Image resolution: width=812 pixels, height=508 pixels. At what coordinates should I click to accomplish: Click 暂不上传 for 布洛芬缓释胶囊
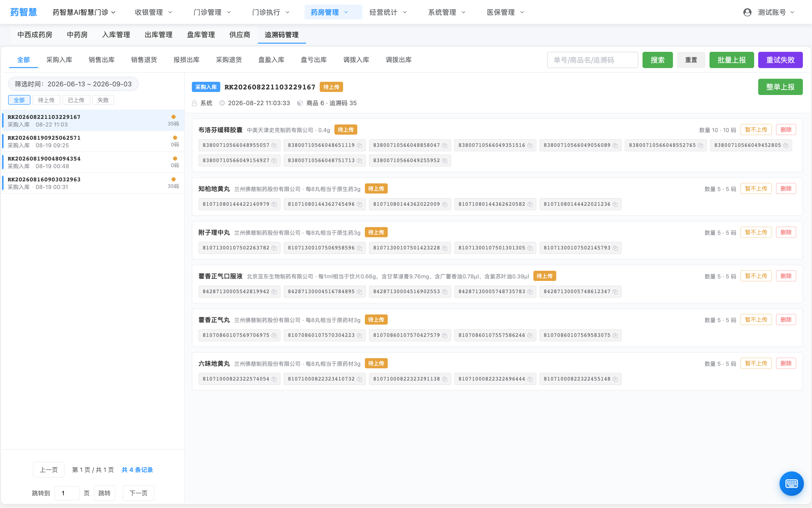pyautogui.click(x=756, y=130)
